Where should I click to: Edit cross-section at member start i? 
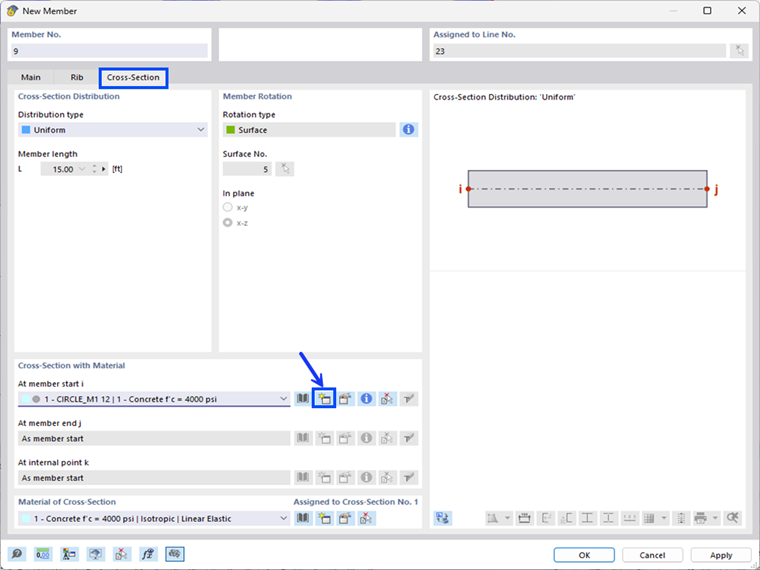pyautogui.click(x=345, y=399)
